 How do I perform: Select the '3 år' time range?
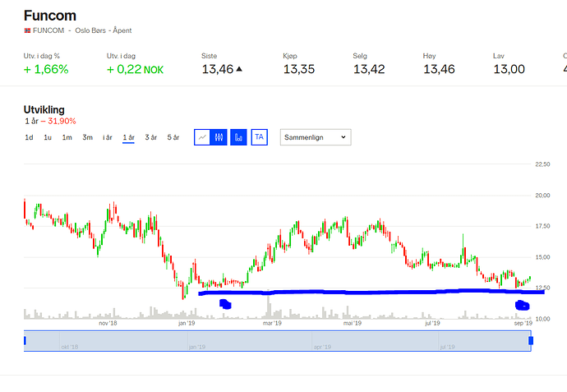click(151, 137)
